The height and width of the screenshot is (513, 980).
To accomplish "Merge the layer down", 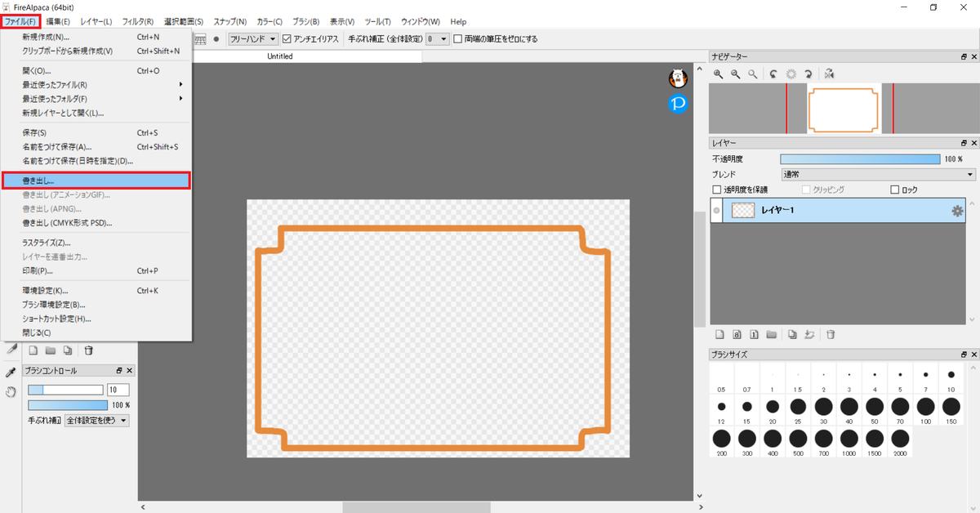I will (x=809, y=334).
